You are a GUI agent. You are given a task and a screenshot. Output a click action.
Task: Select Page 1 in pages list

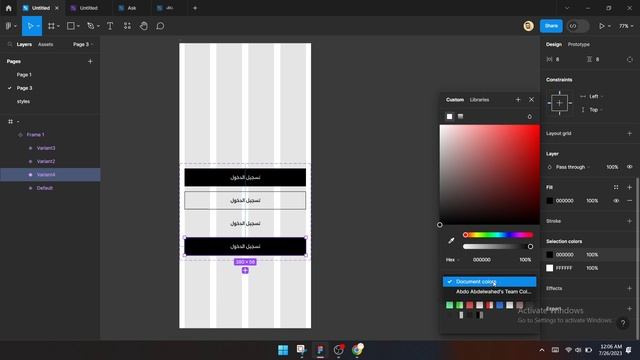(24, 75)
